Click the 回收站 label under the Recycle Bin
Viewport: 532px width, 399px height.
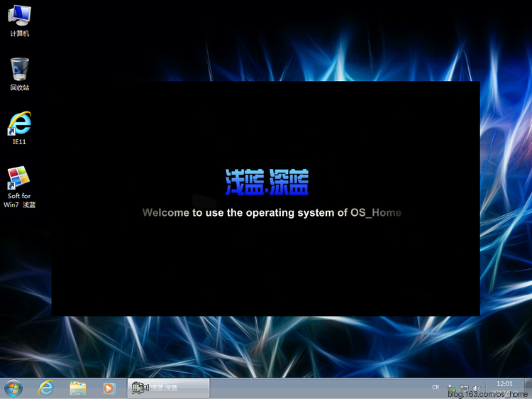19,88
